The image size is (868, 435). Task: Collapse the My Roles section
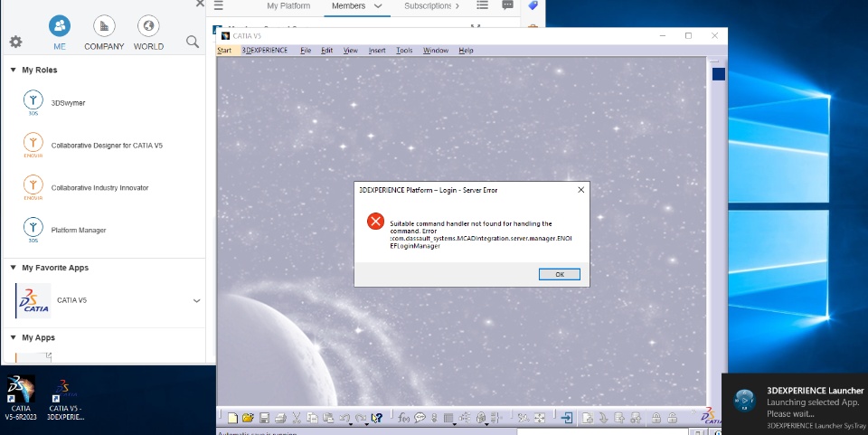click(x=13, y=70)
